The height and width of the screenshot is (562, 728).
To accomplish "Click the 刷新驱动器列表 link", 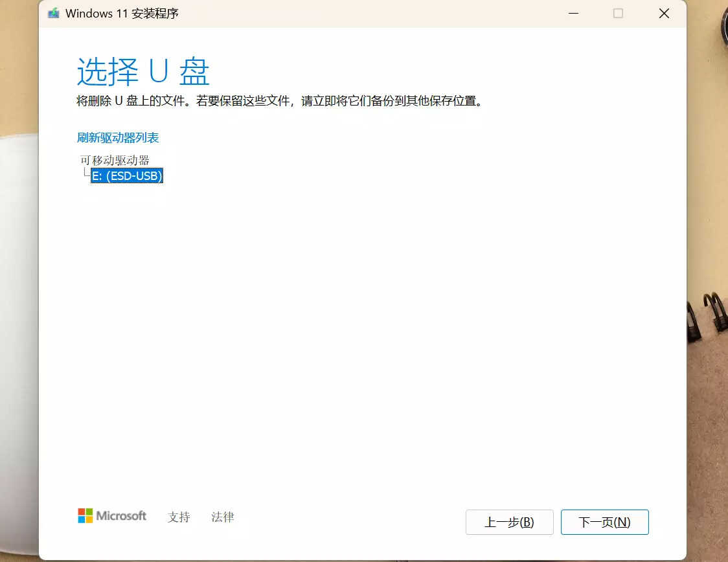I will (x=117, y=138).
